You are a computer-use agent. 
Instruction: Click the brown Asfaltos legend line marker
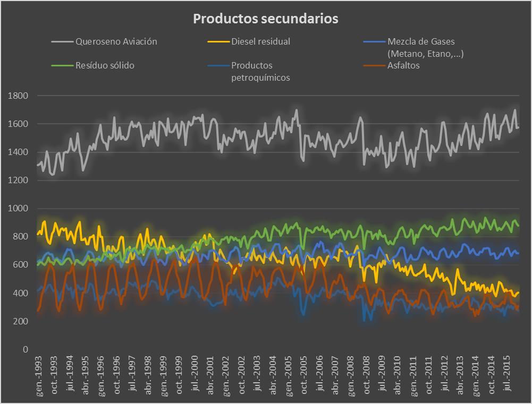point(374,66)
